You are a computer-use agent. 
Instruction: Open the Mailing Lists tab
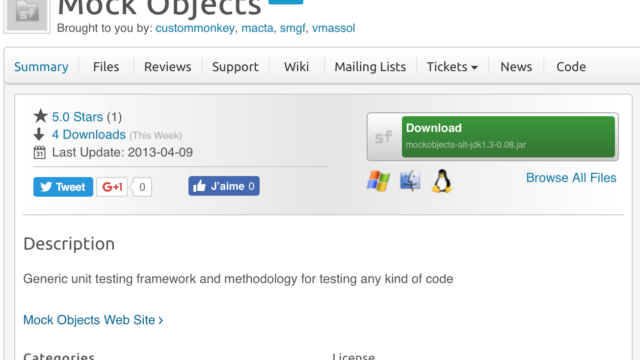370,67
